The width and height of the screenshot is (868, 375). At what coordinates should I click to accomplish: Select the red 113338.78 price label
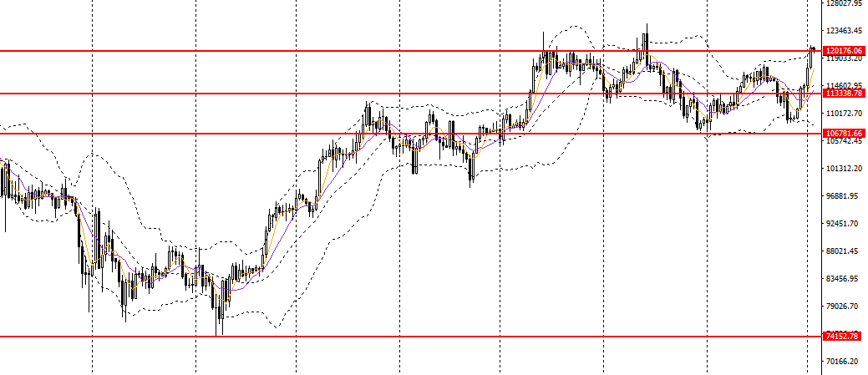pyautogui.click(x=844, y=94)
